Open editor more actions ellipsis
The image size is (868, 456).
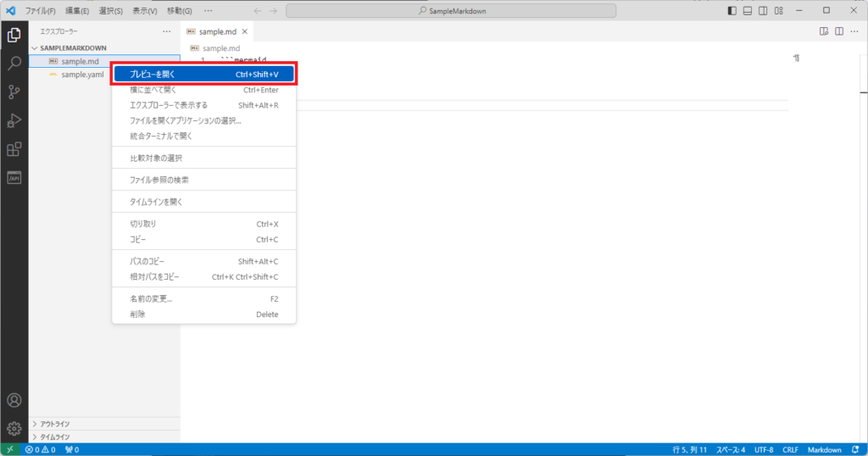pos(854,31)
